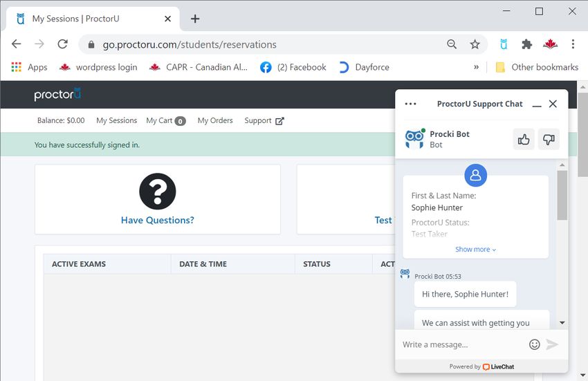Rate the chat with thumbs up
This screenshot has width=588, height=381.
tap(524, 139)
